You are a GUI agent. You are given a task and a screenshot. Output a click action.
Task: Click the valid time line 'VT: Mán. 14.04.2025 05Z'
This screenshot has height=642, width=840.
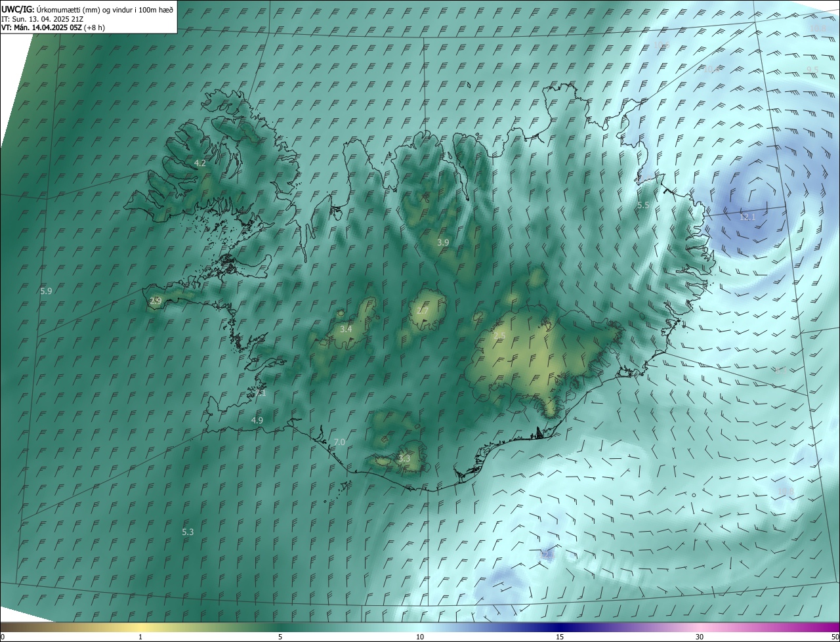point(41,28)
